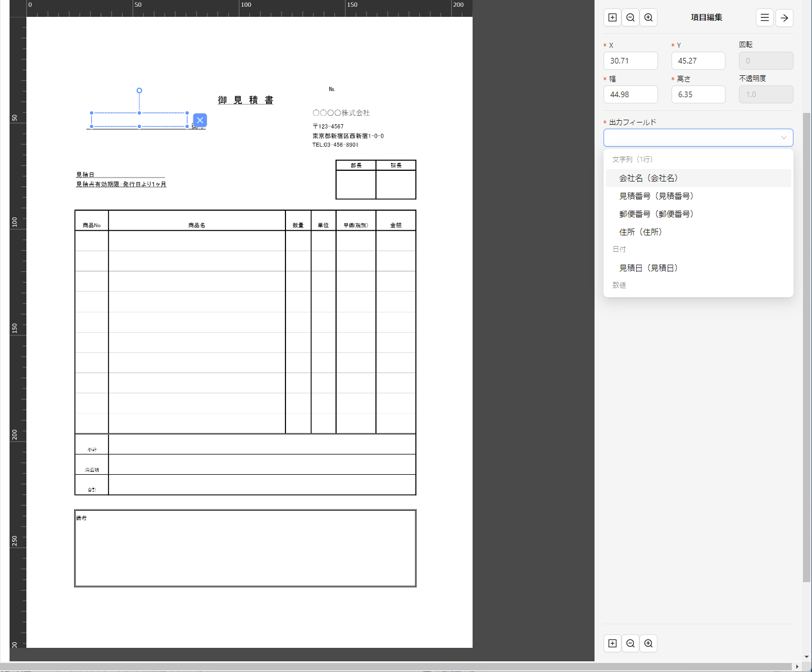Zoom out using the top toolbar magnifier
This screenshot has height=672, width=812.
[x=630, y=17]
